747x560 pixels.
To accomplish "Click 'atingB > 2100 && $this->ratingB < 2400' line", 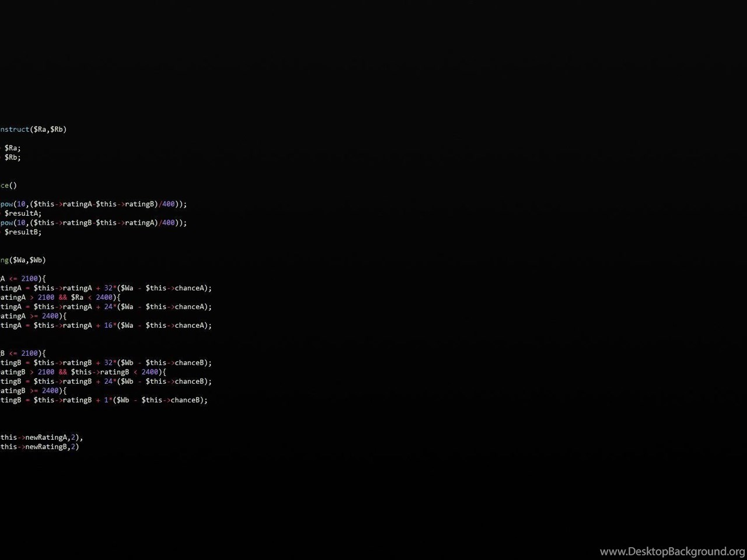I will [83, 372].
